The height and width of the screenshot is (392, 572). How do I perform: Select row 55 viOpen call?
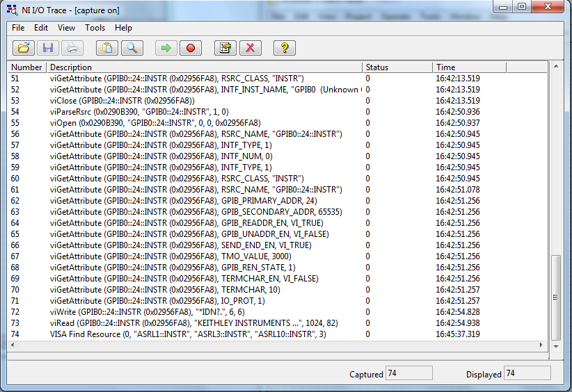[277, 123]
